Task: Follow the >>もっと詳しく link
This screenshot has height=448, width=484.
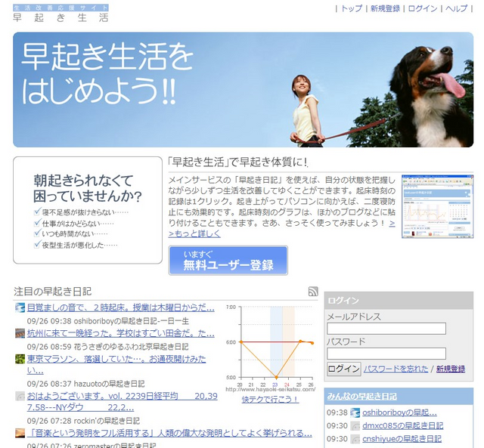Action: click(194, 233)
